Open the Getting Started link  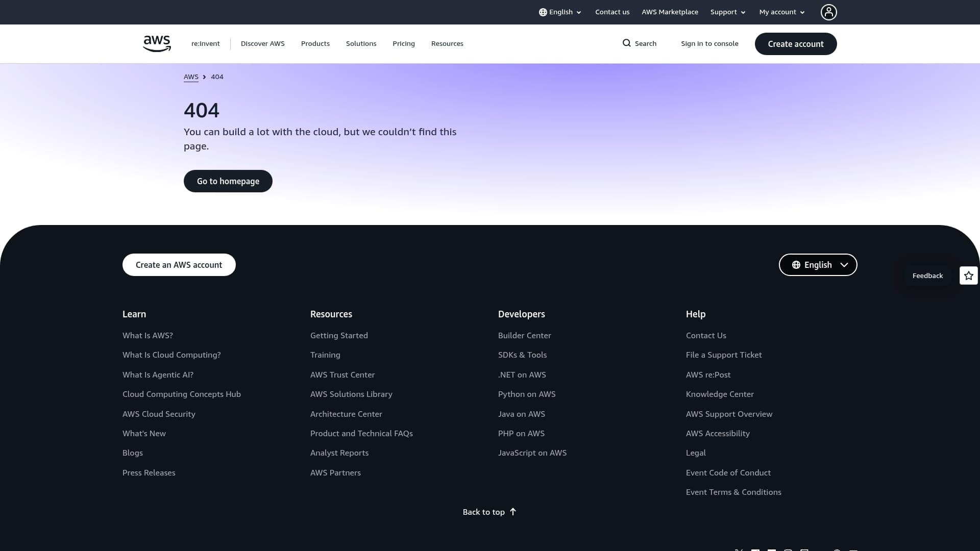coord(339,336)
